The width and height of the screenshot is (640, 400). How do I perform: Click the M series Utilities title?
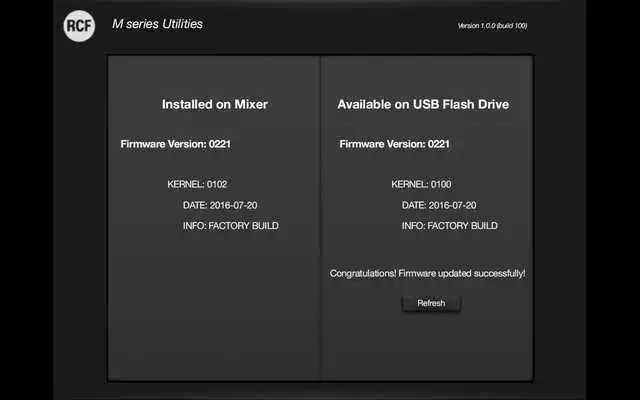coord(157,24)
